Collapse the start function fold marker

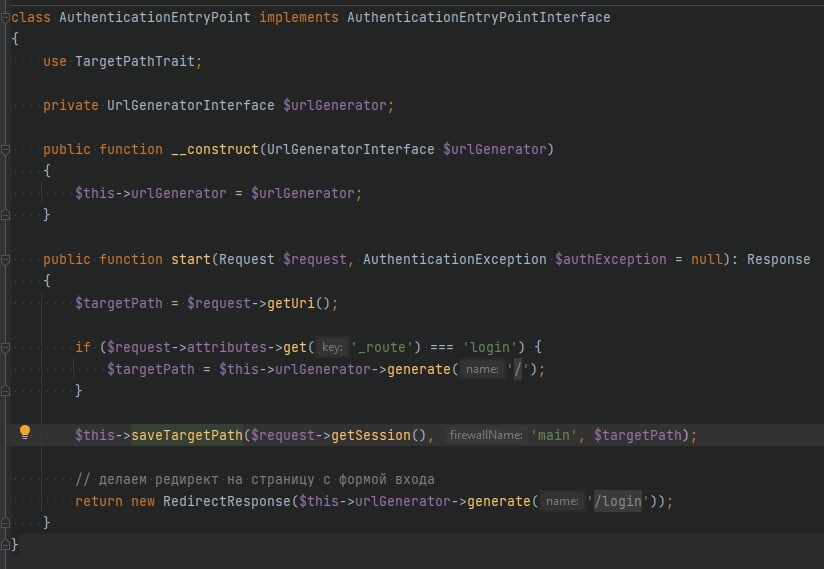(5, 260)
